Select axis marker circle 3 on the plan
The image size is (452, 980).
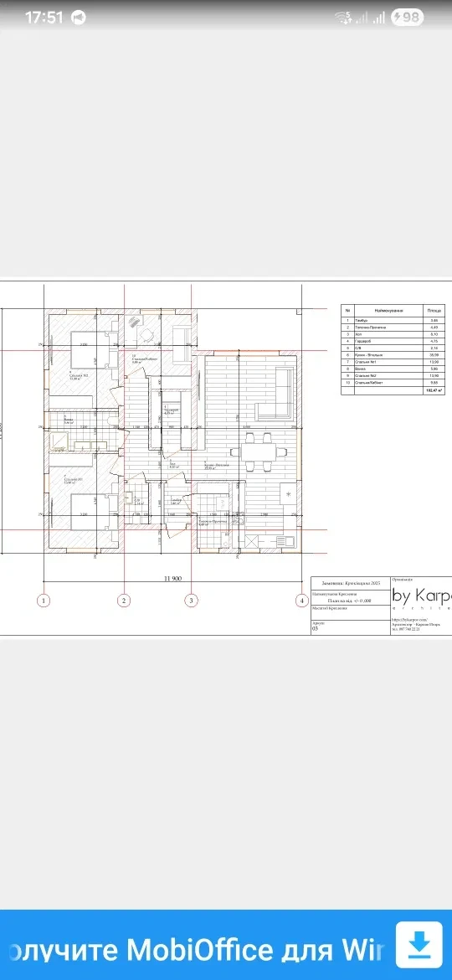point(191,601)
